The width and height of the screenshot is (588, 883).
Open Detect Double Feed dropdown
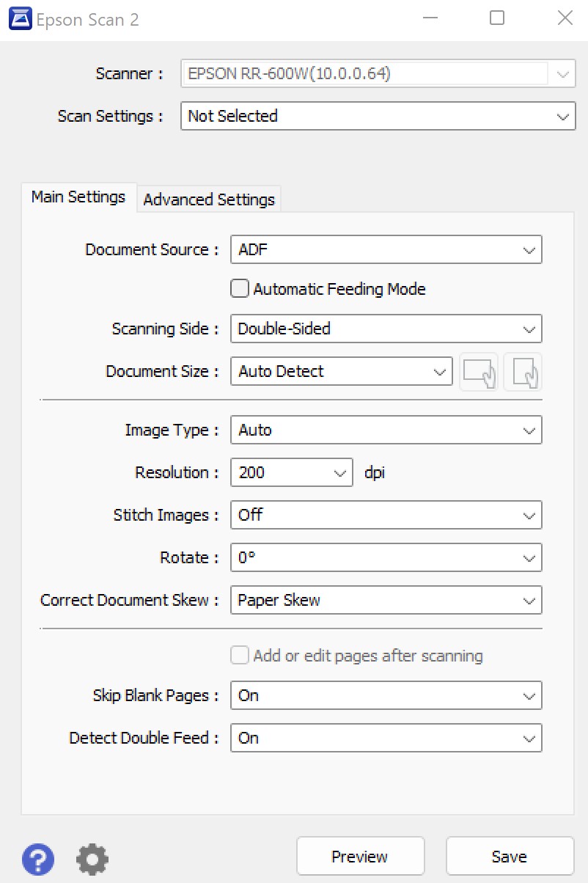pos(386,738)
